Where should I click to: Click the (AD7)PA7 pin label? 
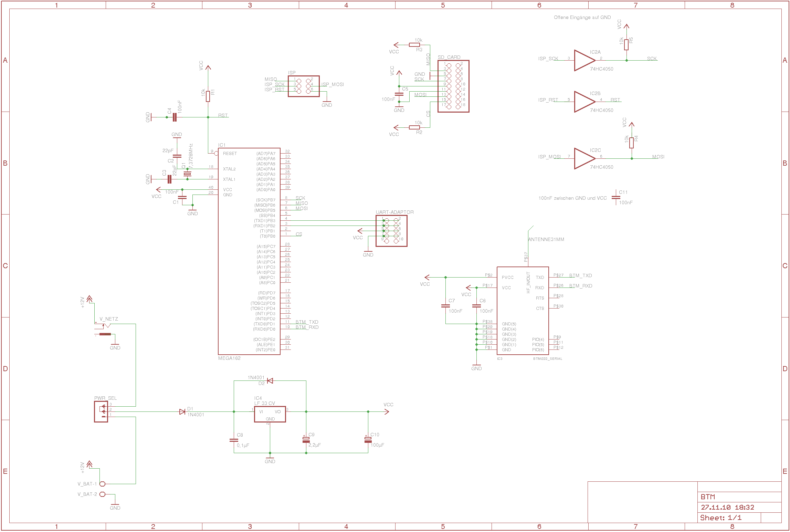[x=266, y=154]
